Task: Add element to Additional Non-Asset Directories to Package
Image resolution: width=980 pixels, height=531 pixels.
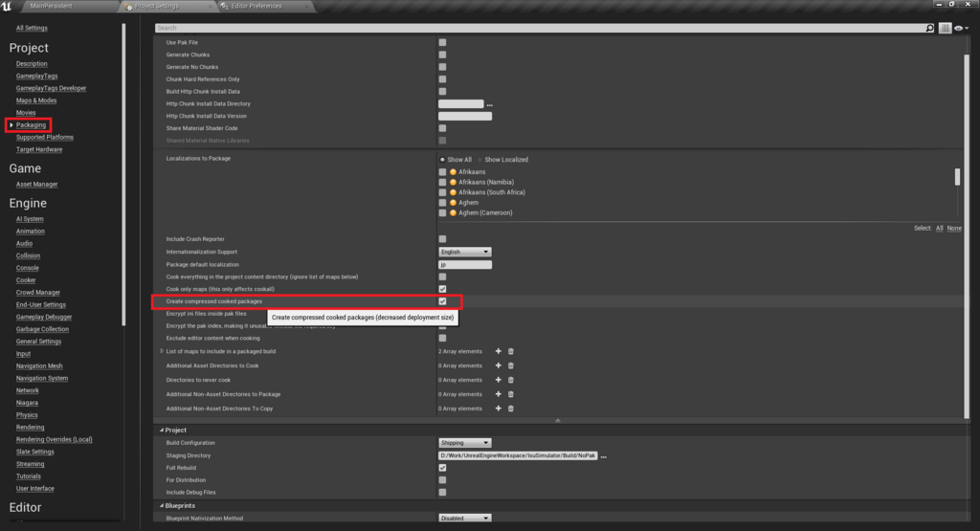Action: 498,394
